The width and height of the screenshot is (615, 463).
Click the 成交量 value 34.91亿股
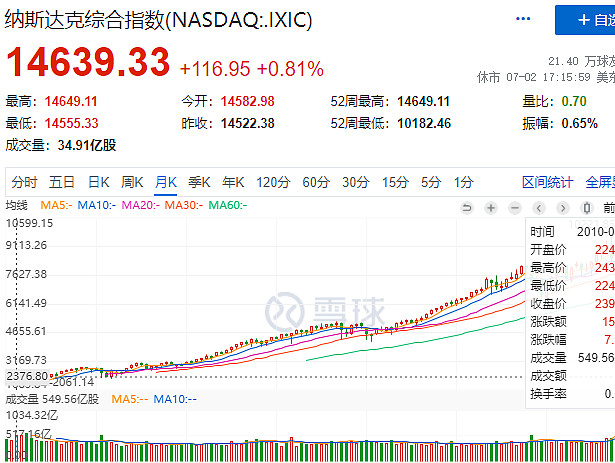pyautogui.click(x=87, y=145)
